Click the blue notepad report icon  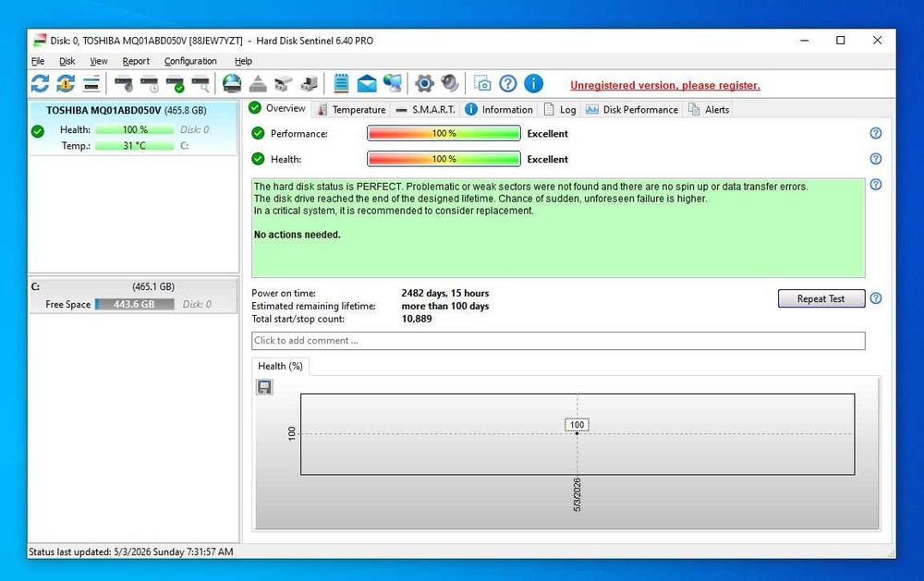pyautogui.click(x=341, y=84)
